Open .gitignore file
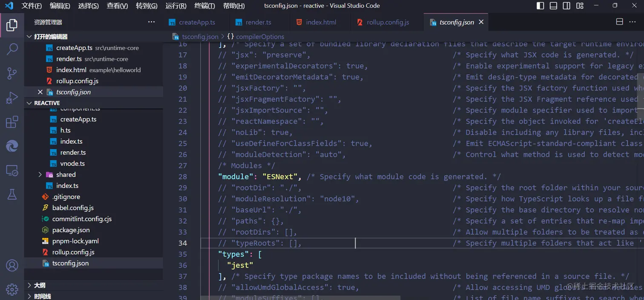The image size is (644, 300). [x=94, y=197]
